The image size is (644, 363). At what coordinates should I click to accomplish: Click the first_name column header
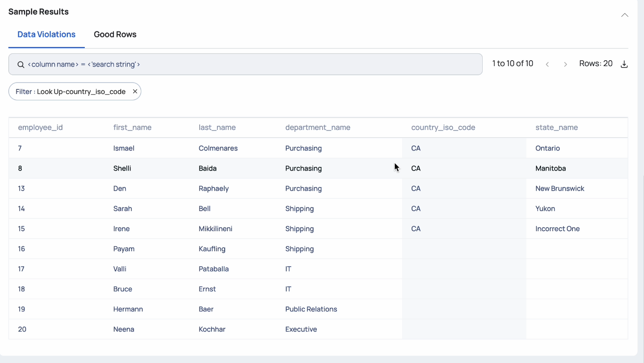point(132,127)
